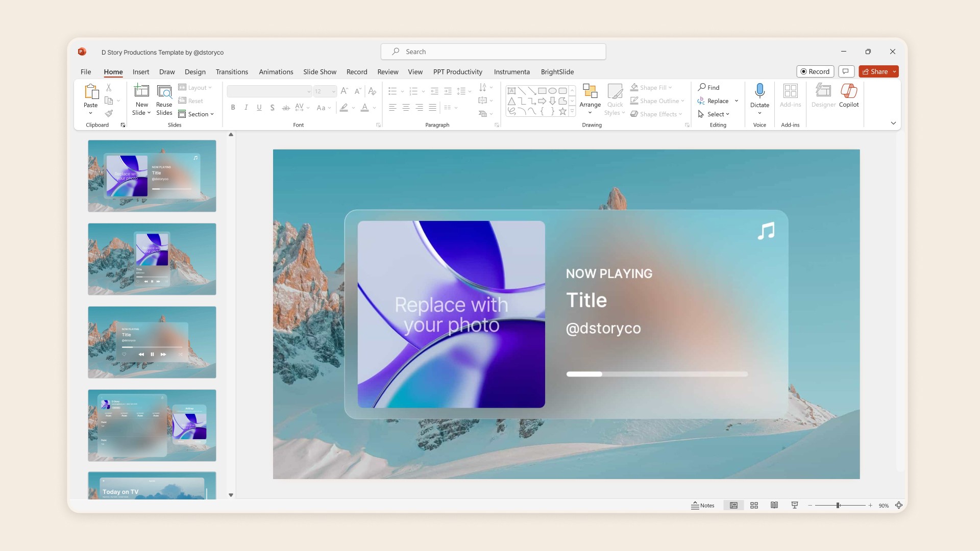Start slide show from status bar
This screenshot has width=980, height=551.
[795, 505]
